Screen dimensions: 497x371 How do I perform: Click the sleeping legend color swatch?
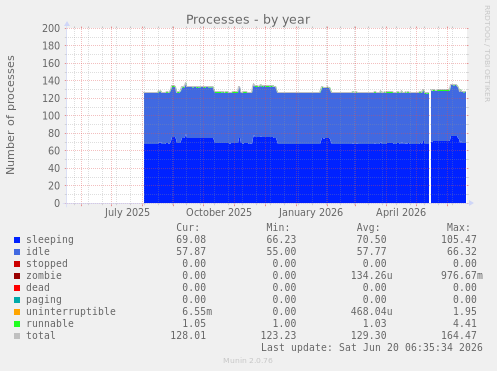pos(17,240)
